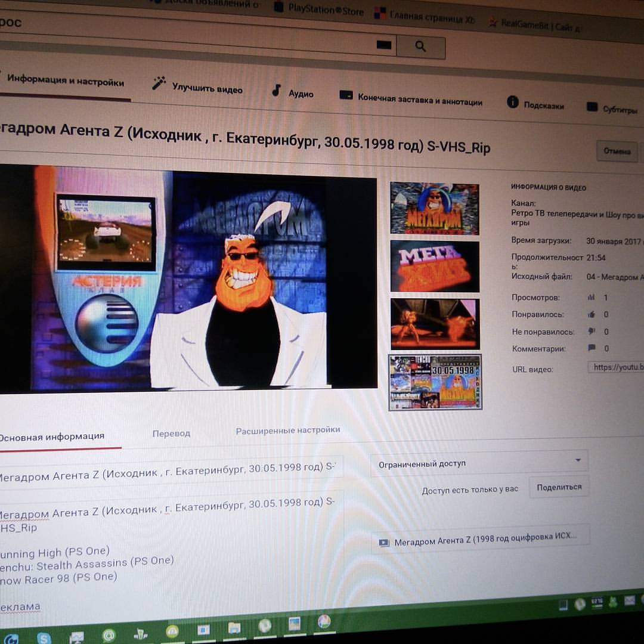Screen dimensions: 644x644
Task: Open the PlayStation Store bookmark
Action: (319, 8)
